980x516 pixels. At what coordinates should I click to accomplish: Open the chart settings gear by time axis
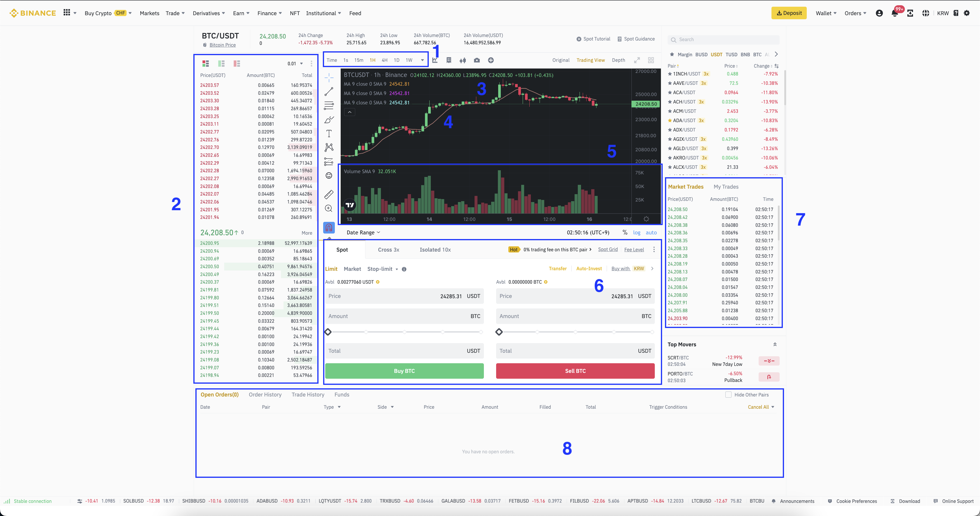click(646, 219)
